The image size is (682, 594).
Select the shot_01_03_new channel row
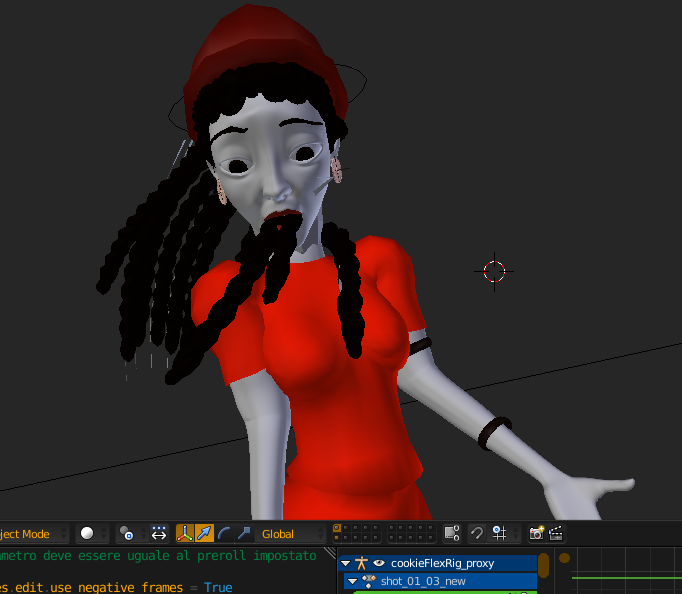pyautogui.click(x=450, y=581)
